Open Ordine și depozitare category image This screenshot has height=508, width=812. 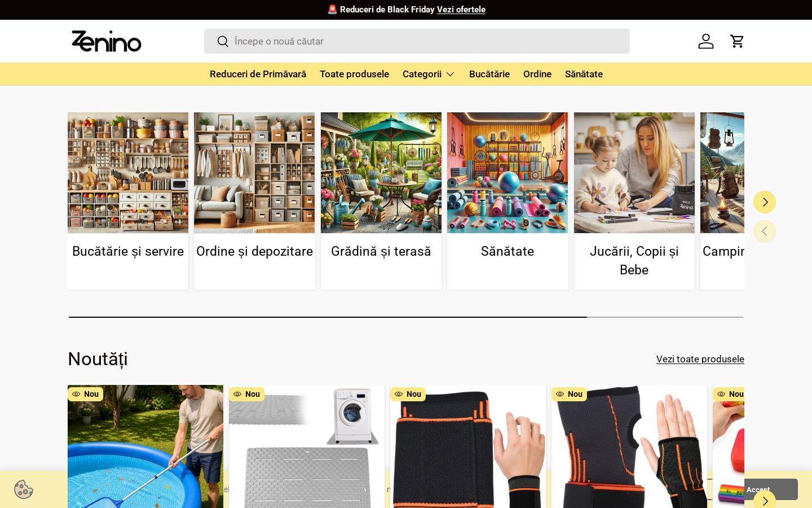click(x=254, y=173)
